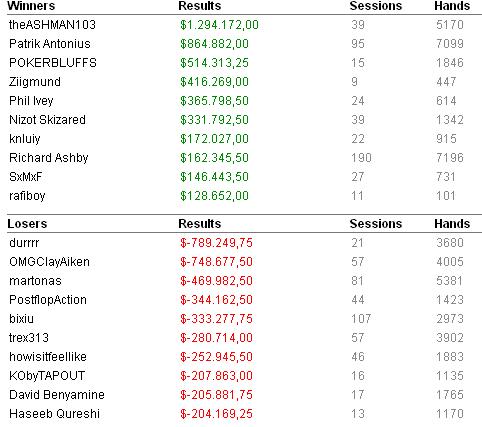Image resolution: width=482 pixels, height=427 pixels.
Task: Open the durrrr loser entry
Action: 24,243
